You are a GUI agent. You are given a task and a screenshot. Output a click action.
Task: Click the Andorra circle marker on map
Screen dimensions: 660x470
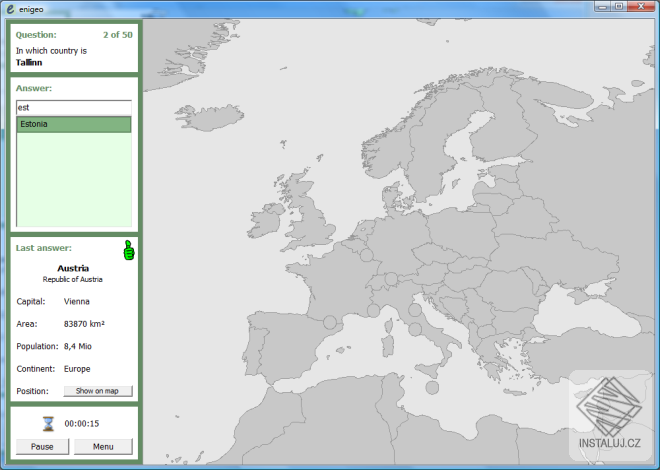point(330,323)
